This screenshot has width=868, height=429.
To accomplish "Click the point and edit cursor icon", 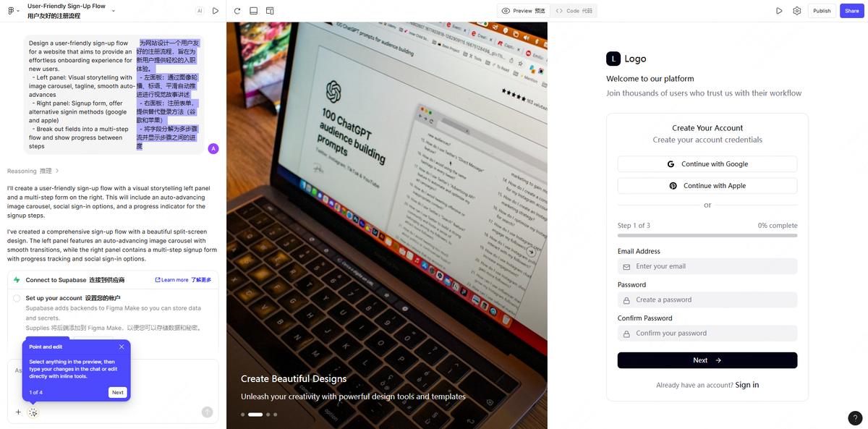I will [x=33, y=412].
